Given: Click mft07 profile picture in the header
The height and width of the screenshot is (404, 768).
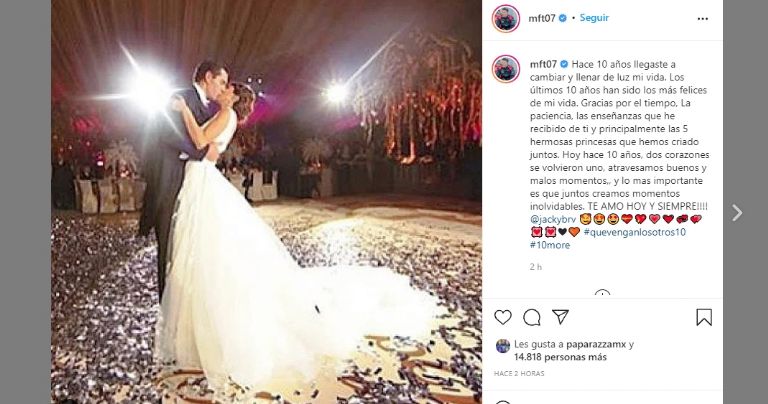Looking at the screenshot, I should pyautogui.click(x=505, y=19).
